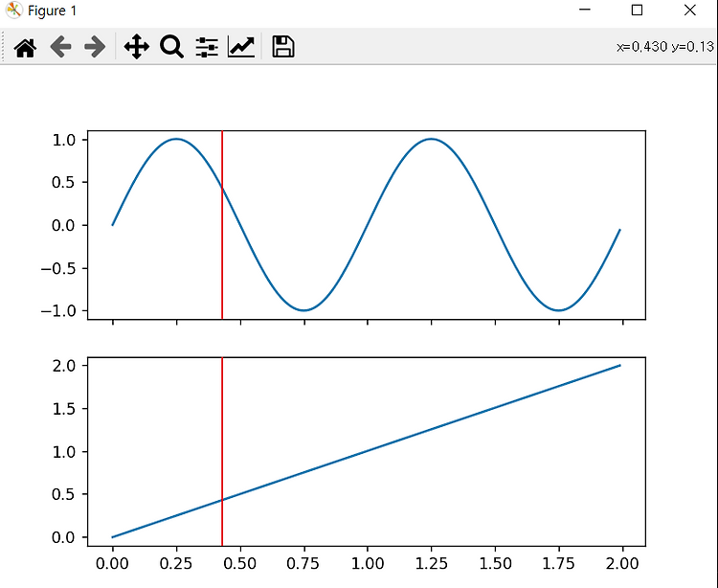Image resolution: width=718 pixels, height=588 pixels.
Task: Open Configure subplots sliders dialog
Action: tap(207, 47)
